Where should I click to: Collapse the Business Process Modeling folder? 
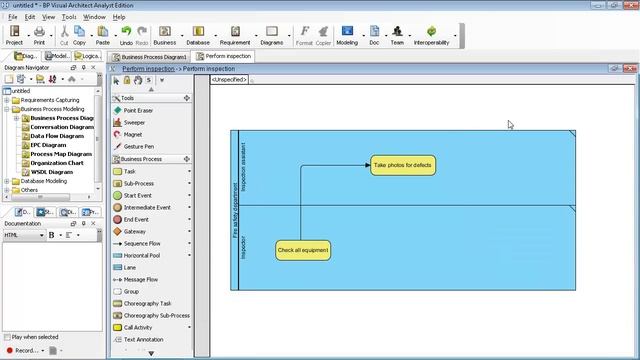coord(7,109)
